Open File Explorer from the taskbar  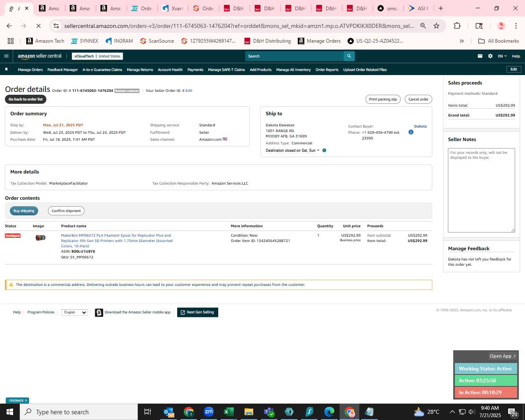coord(249,412)
